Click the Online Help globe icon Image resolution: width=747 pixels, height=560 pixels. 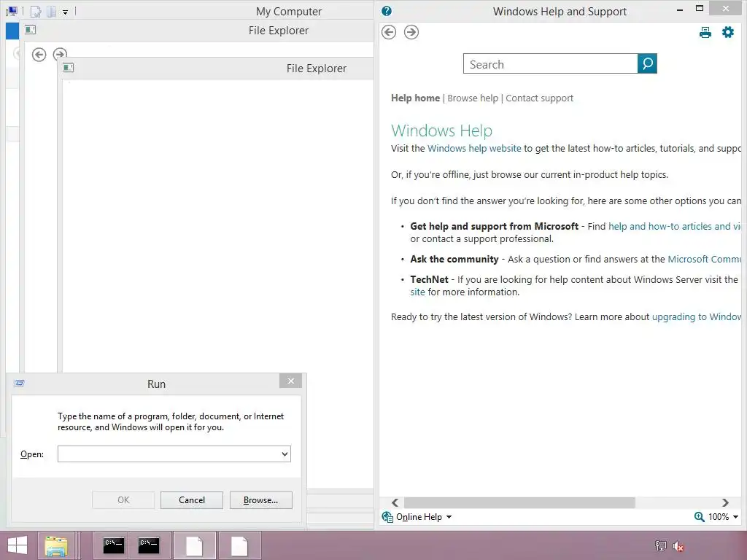388,517
